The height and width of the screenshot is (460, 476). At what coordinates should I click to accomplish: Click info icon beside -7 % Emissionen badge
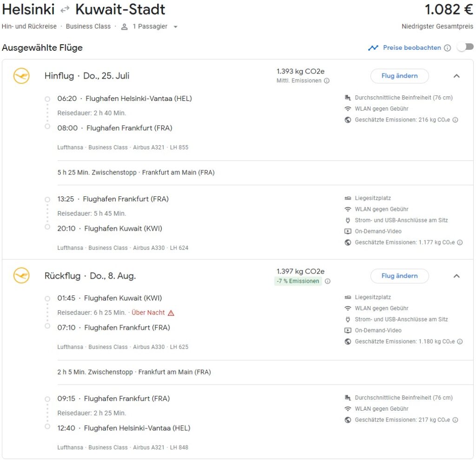click(x=328, y=281)
